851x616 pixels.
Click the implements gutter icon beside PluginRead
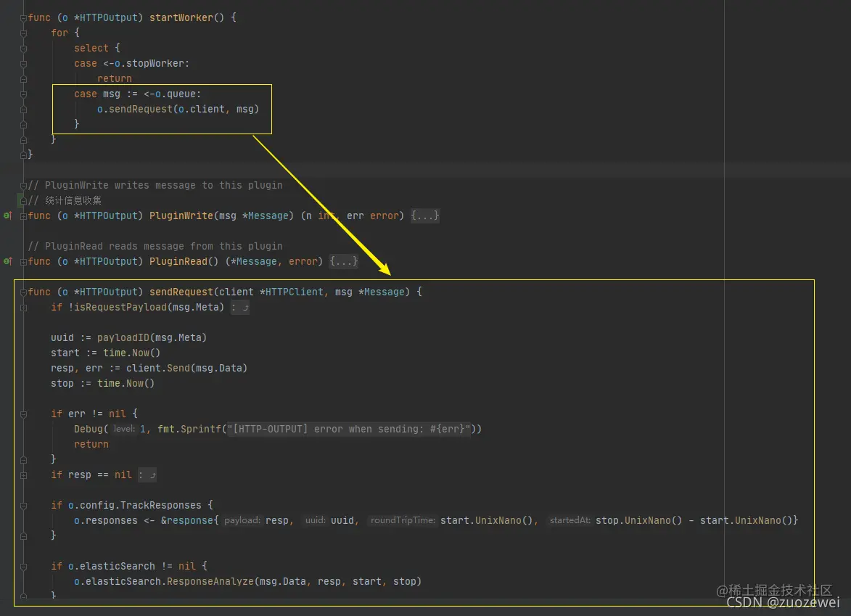click(x=7, y=261)
